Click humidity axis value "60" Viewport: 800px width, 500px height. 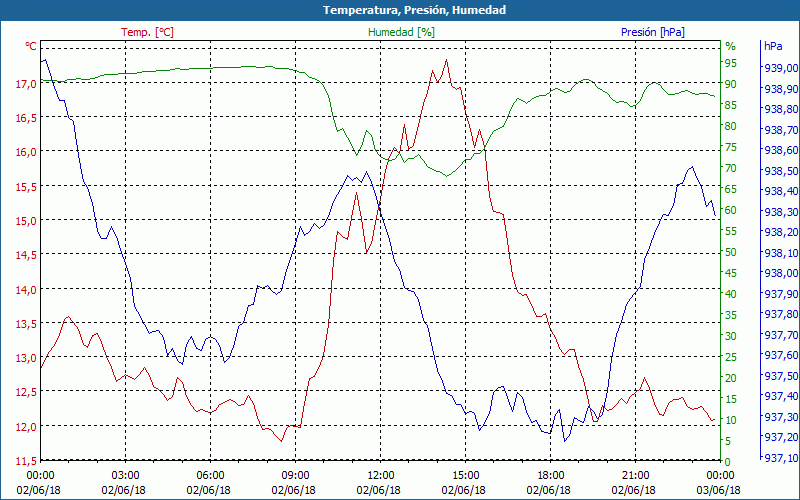tap(731, 210)
